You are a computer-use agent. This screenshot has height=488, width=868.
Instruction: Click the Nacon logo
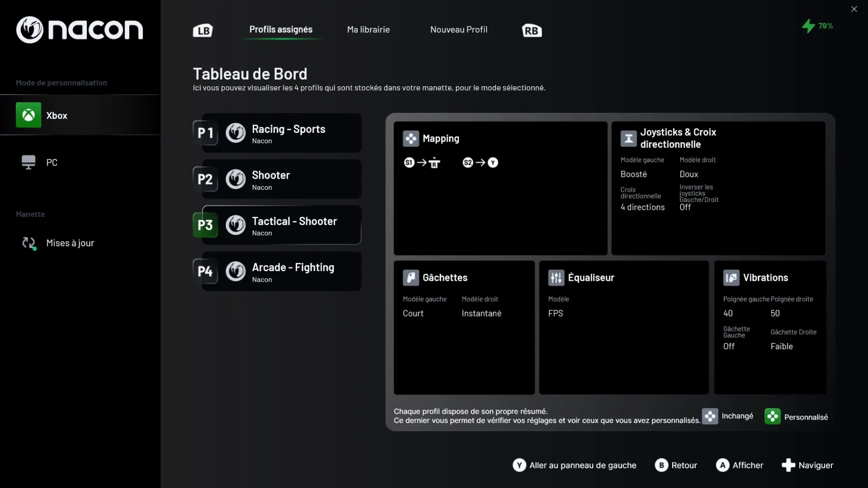tap(80, 30)
